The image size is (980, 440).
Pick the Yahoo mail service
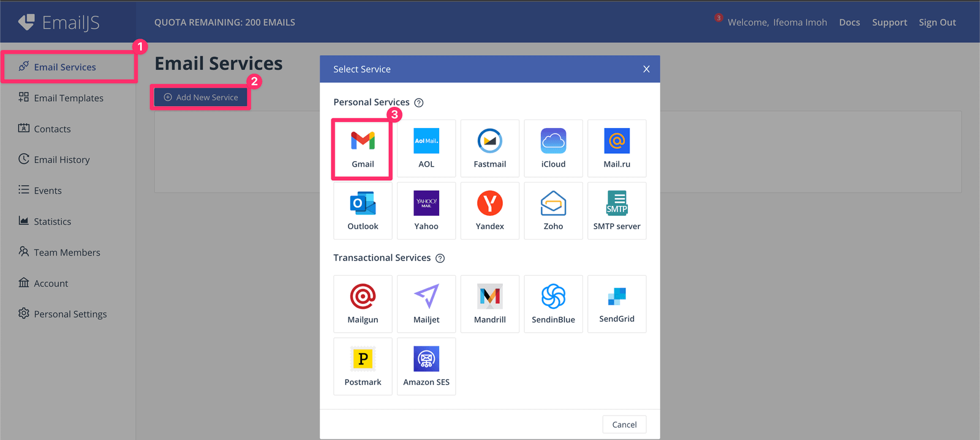[426, 211]
